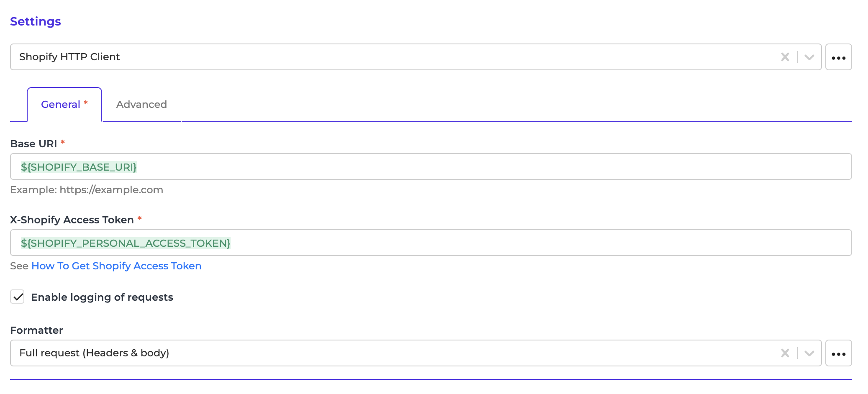Image resolution: width=868 pixels, height=394 pixels.
Task: Clear the Shopify HTTP Client selection
Action: [785, 57]
